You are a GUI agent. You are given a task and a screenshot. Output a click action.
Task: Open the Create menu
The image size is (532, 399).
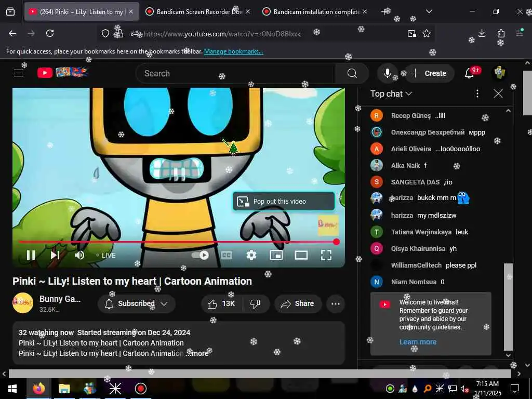tap(429, 73)
